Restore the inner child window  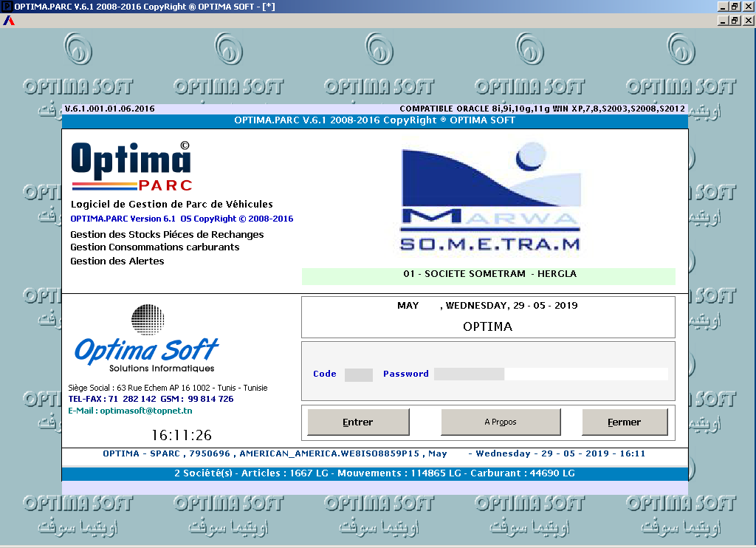click(735, 20)
